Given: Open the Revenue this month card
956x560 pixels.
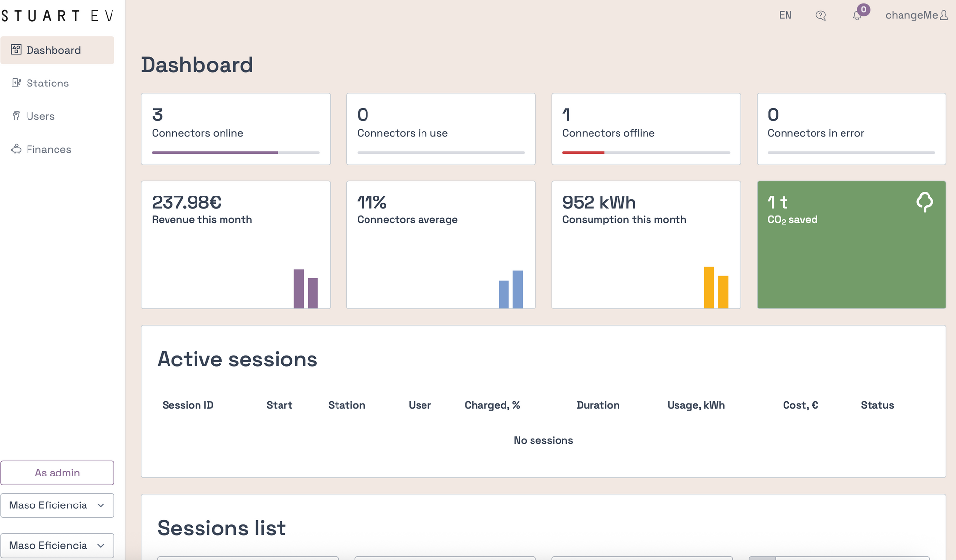Looking at the screenshot, I should coord(236,245).
